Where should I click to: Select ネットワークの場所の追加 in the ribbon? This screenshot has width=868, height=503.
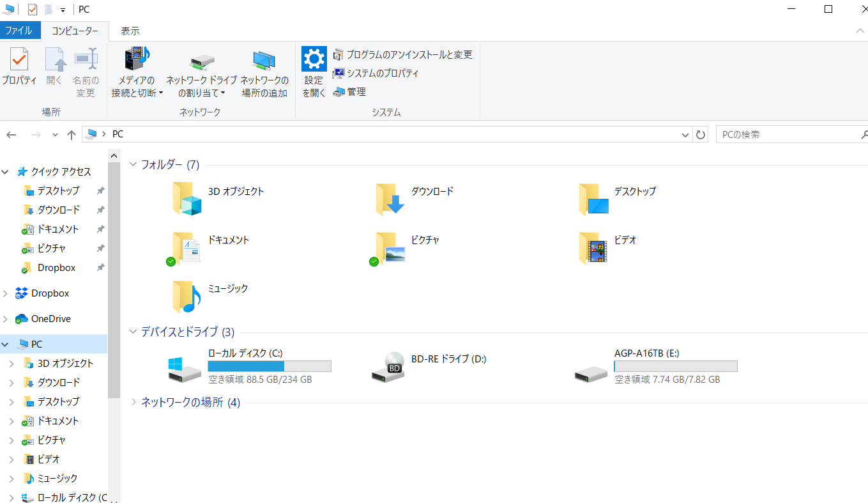click(x=264, y=69)
